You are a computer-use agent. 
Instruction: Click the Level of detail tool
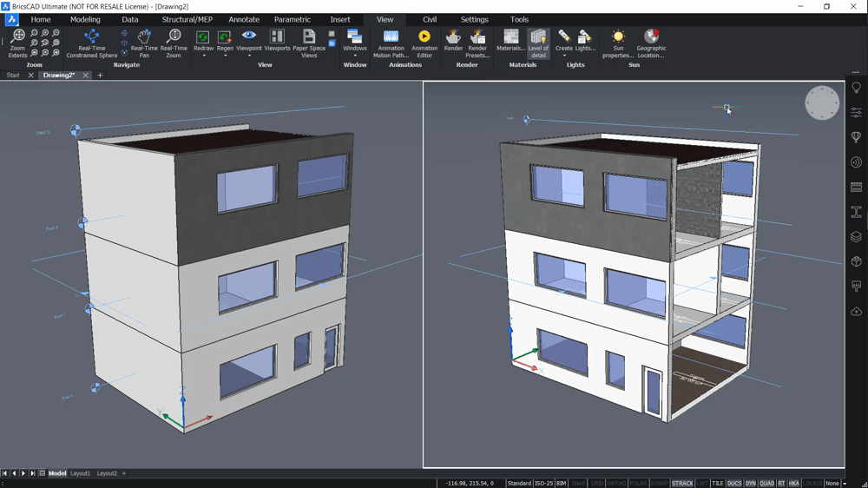click(x=538, y=43)
